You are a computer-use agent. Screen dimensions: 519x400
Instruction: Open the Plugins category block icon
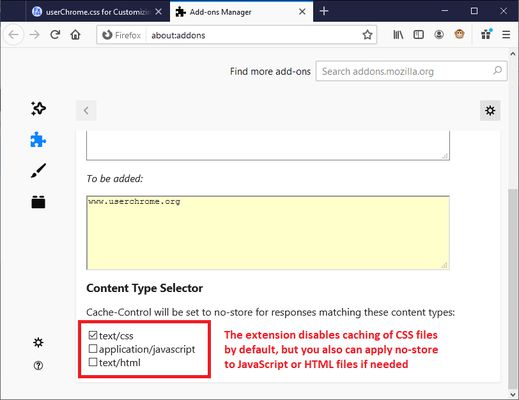[38, 202]
